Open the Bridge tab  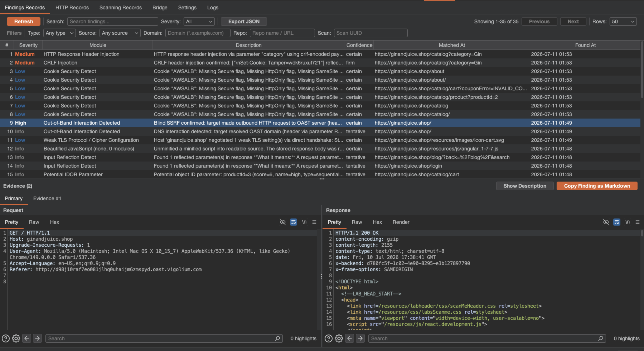tap(160, 8)
